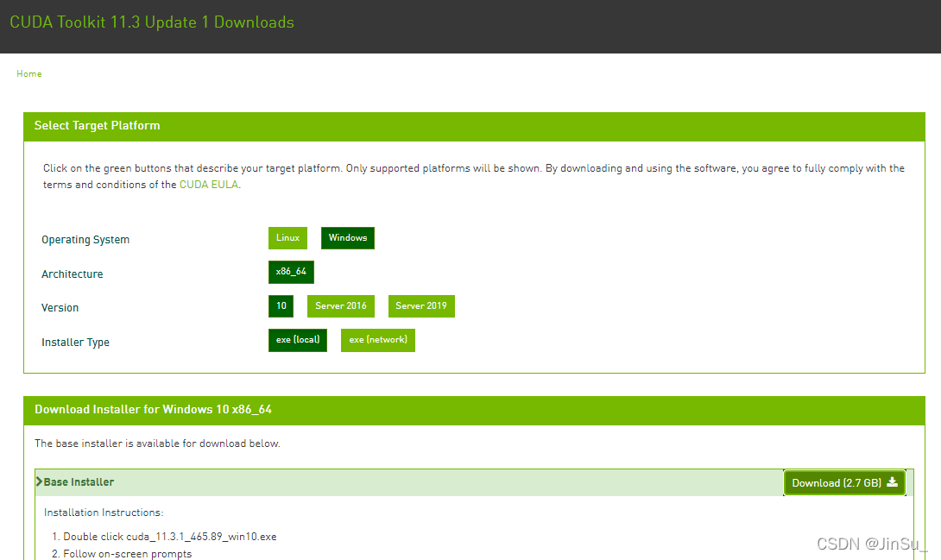
Task: Collapse the Base Installer chevron
Action: (x=39, y=481)
